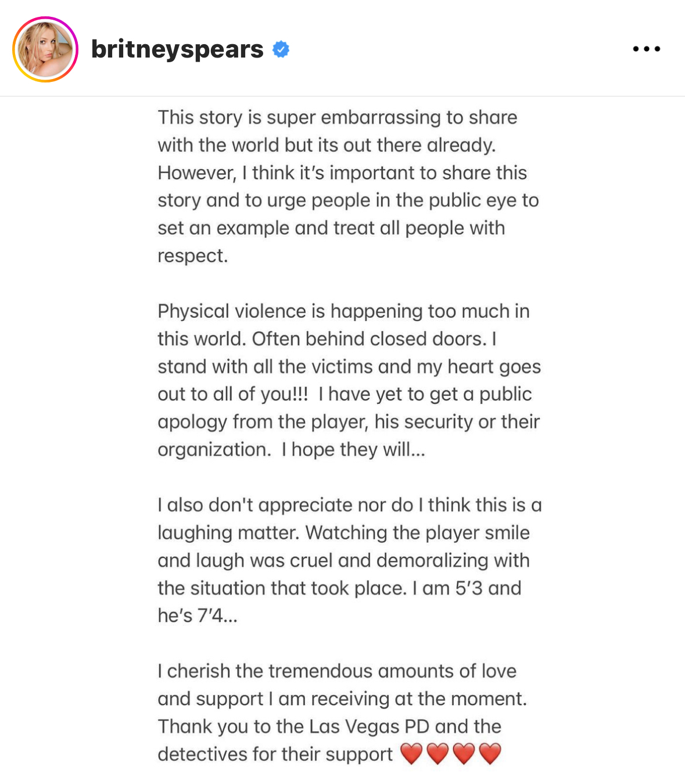The height and width of the screenshot is (784, 685).
Task: Click the line 'detectives for their support'
Action: (275, 754)
